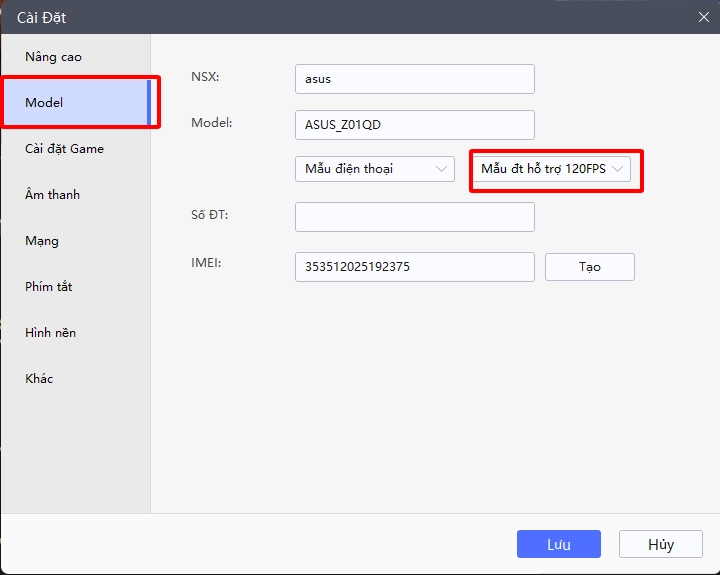Click the NSX field containing asus

pyautogui.click(x=414, y=79)
